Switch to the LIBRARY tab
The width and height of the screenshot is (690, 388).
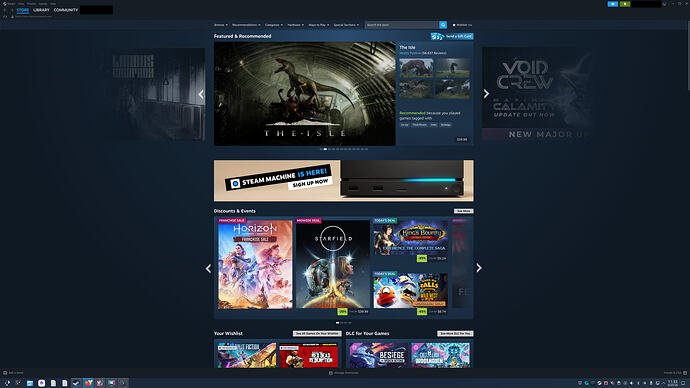pos(41,10)
